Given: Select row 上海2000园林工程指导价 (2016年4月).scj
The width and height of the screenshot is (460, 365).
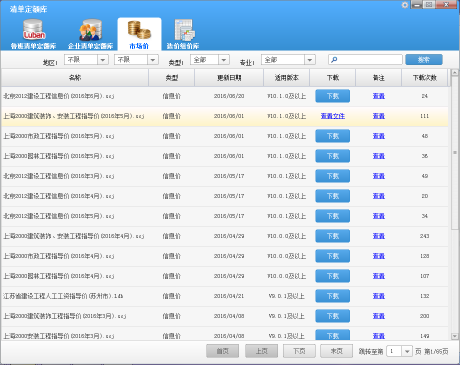Looking at the screenshot, I should click(225, 276).
